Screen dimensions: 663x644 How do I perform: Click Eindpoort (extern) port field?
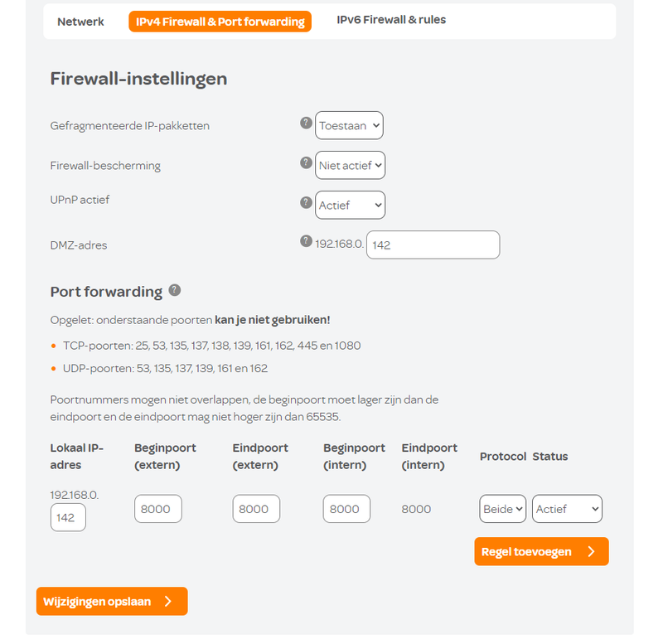point(256,509)
